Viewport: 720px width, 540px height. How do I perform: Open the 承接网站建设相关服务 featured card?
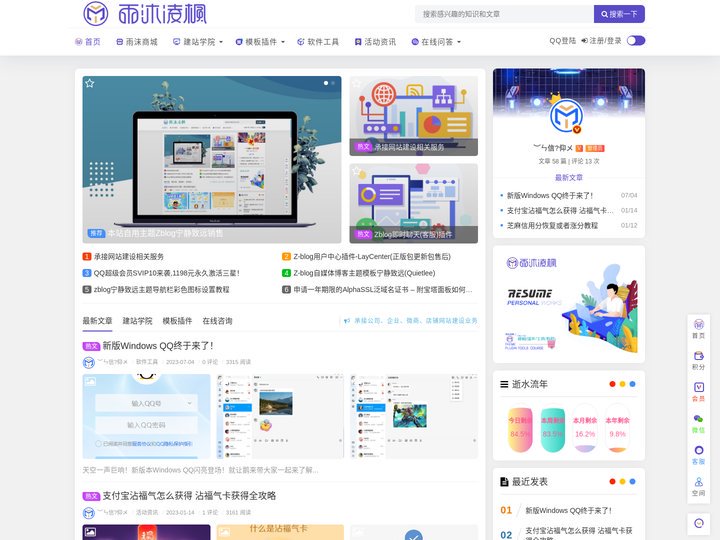tap(413, 116)
